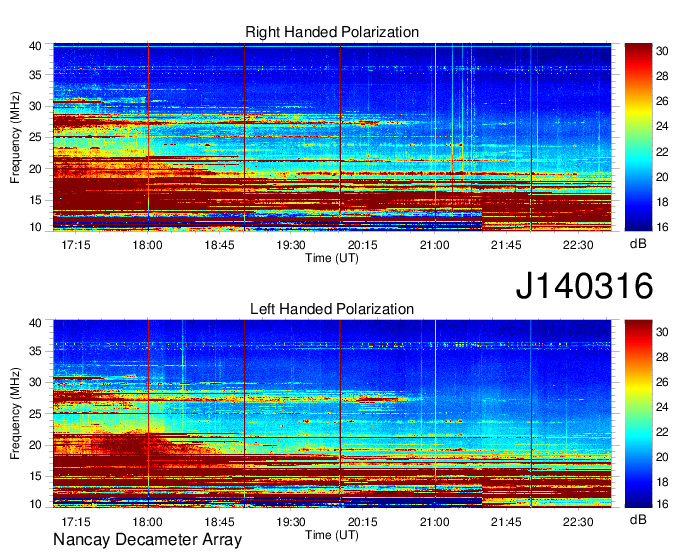Click the 30 MHz tick on bottom frequency axis

click(35, 382)
